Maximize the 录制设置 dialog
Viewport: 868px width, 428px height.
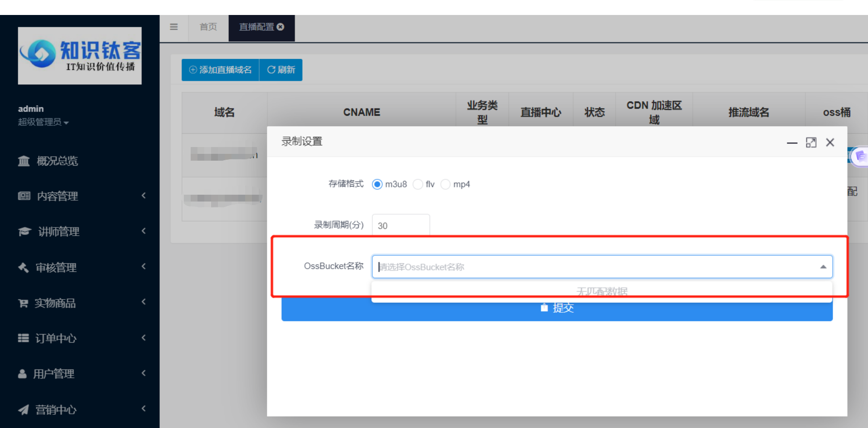811,143
